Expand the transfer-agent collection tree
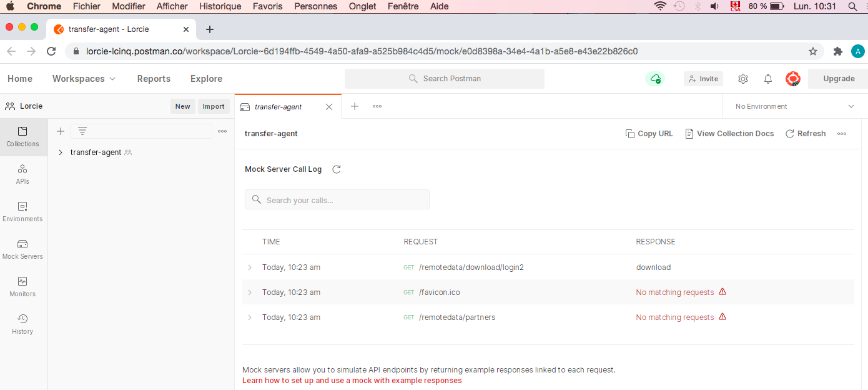Viewport: 868px width, 390px height. click(x=61, y=152)
